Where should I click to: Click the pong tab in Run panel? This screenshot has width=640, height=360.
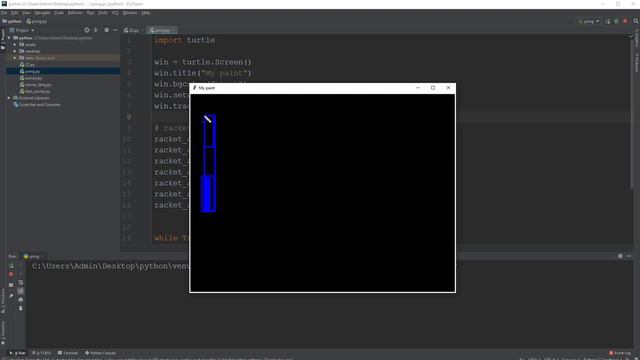click(x=33, y=256)
